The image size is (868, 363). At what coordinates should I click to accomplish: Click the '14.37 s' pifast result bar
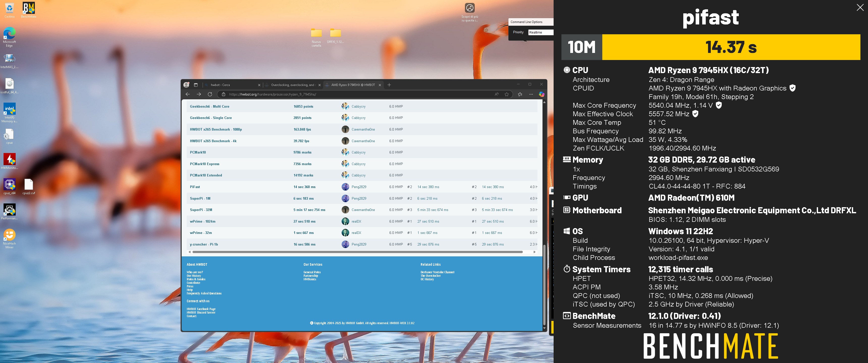(x=731, y=47)
